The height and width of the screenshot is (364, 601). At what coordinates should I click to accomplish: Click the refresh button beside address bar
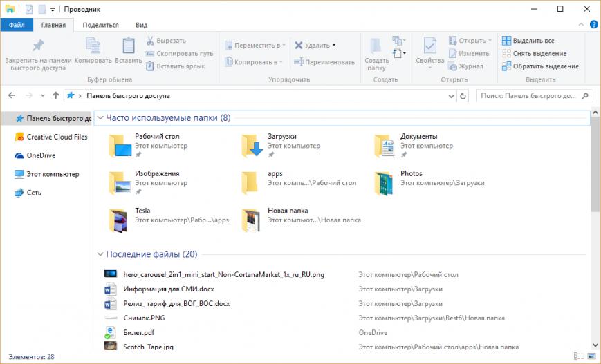coord(463,96)
